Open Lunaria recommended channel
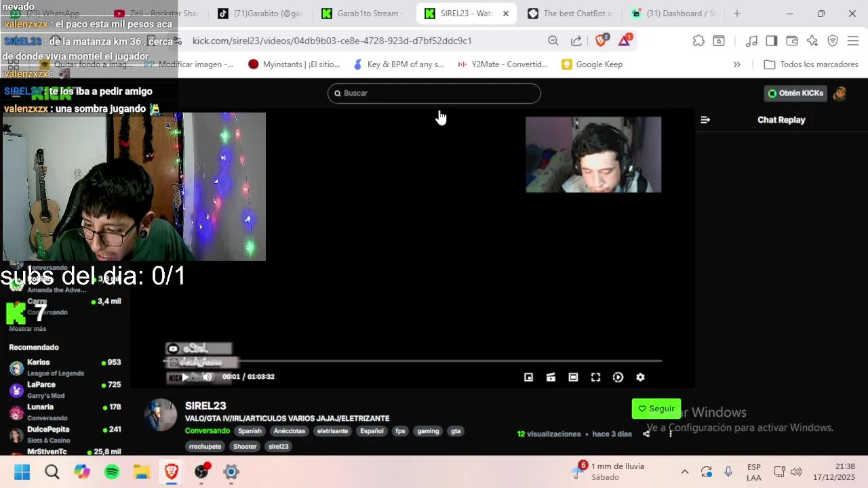 tap(65, 412)
